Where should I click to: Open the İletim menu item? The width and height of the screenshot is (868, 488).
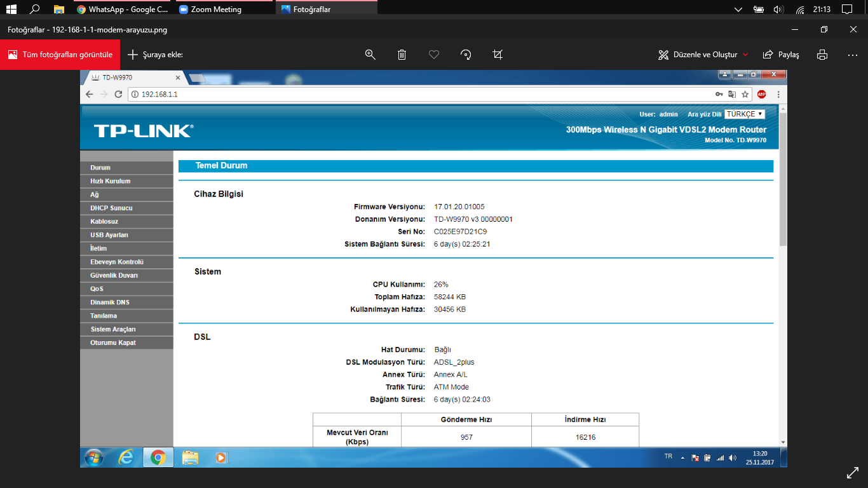(x=126, y=248)
